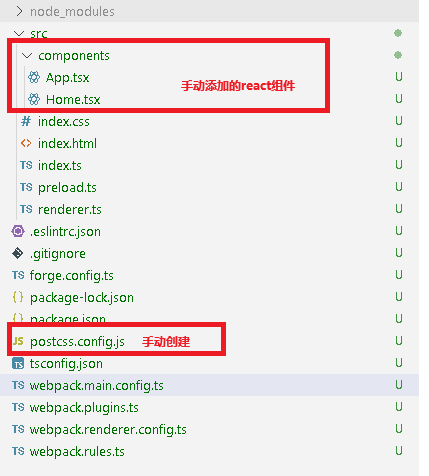Open the node_modules folder
Viewport: 429px width, 476px height.
(x=72, y=12)
